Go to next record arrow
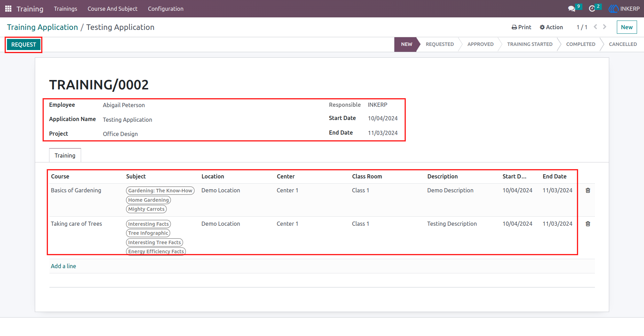Screen dimensions: 644x336 (x=605, y=27)
